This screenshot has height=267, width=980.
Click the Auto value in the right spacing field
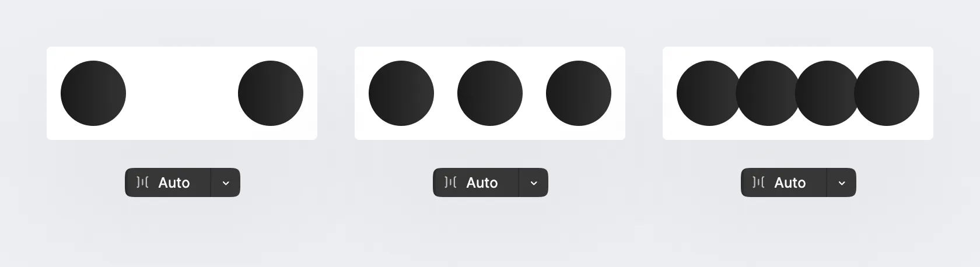790,183
